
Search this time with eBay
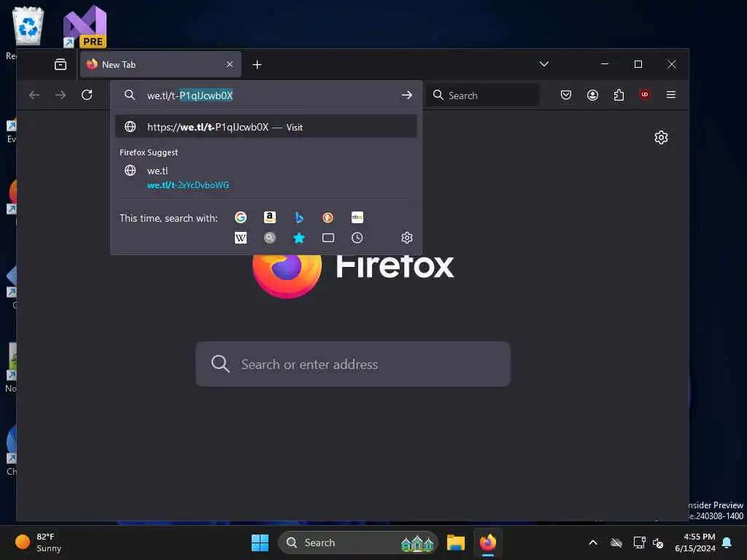point(357,217)
